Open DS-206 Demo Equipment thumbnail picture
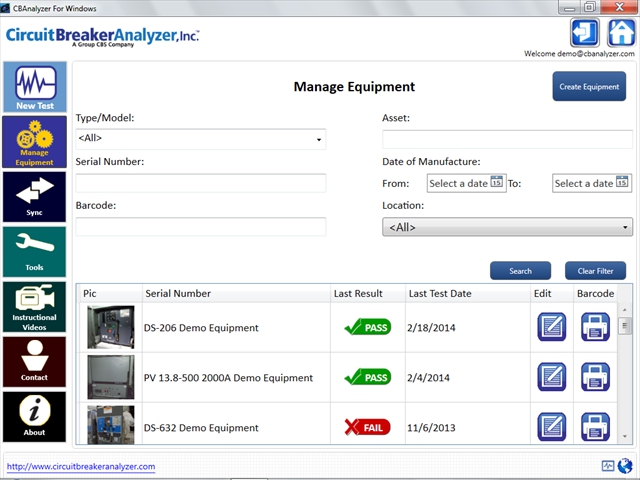Screen dimensions: 640x480 point(111,327)
